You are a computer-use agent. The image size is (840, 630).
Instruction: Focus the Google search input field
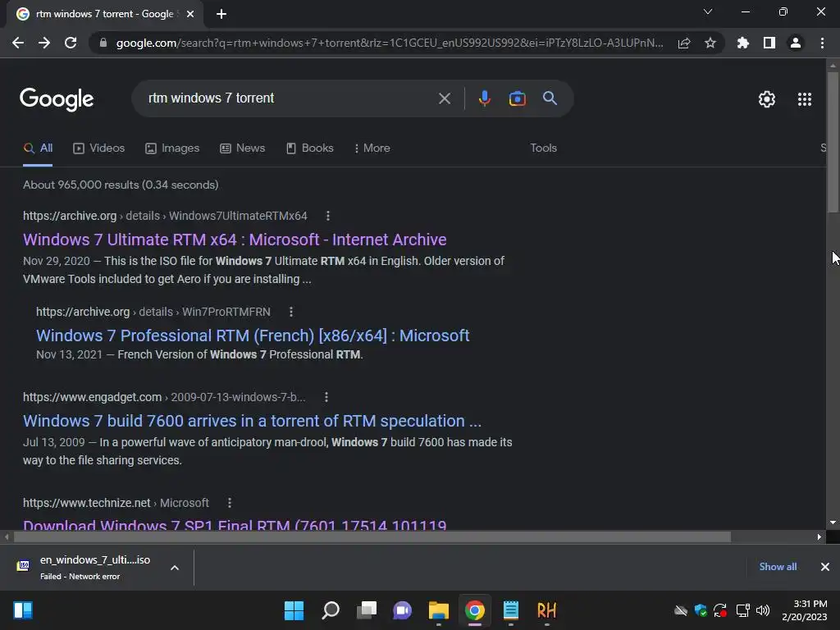point(290,98)
